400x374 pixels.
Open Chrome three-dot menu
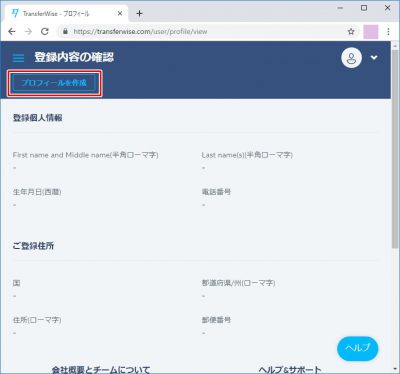tap(388, 32)
